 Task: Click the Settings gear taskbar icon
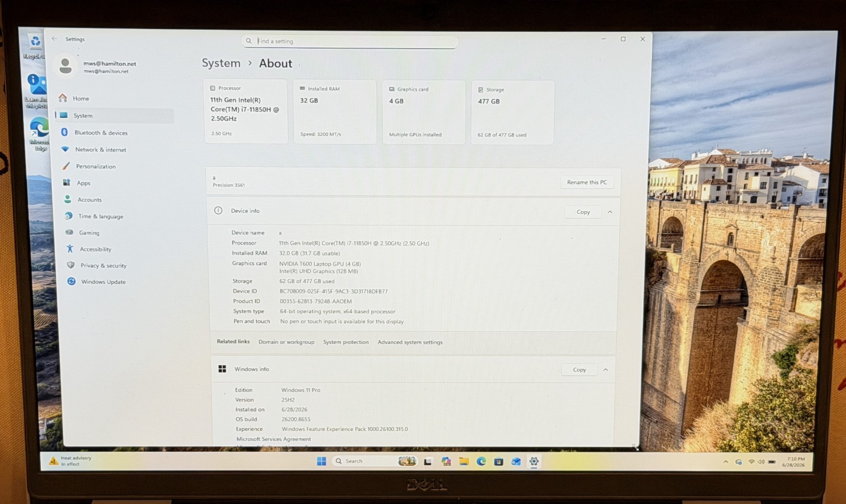point(534,462)
